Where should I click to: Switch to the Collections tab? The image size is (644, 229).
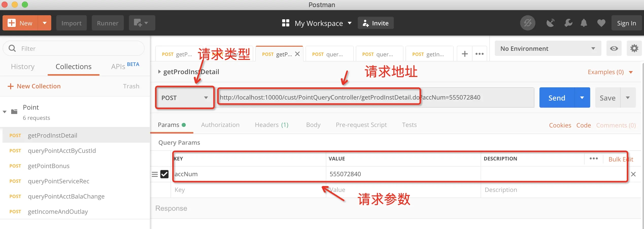[x=73, y=67]
